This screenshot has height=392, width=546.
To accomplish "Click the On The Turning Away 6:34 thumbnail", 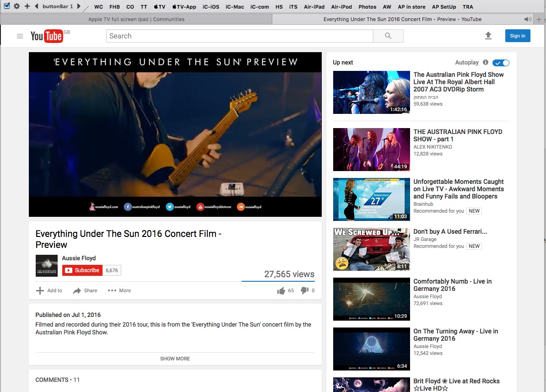I will pyautogui.click(x=372, y=349).
